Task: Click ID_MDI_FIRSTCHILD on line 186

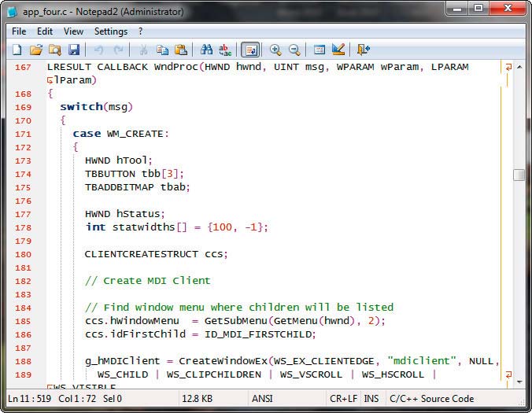Action: click(258, 334)
